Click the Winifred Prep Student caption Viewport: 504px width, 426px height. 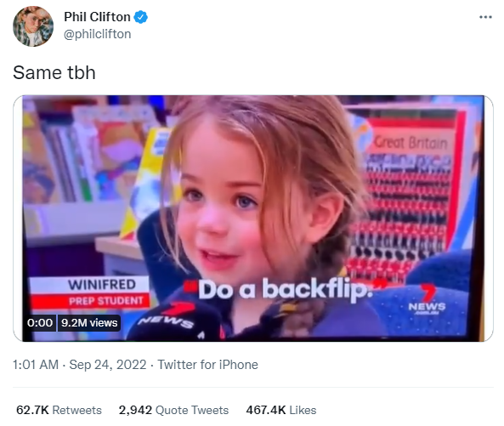[90, 293]
